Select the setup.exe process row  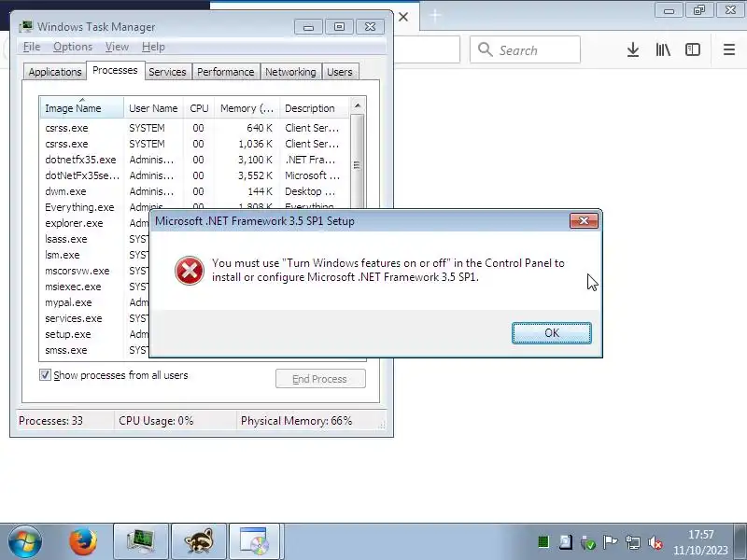(95, 334)
